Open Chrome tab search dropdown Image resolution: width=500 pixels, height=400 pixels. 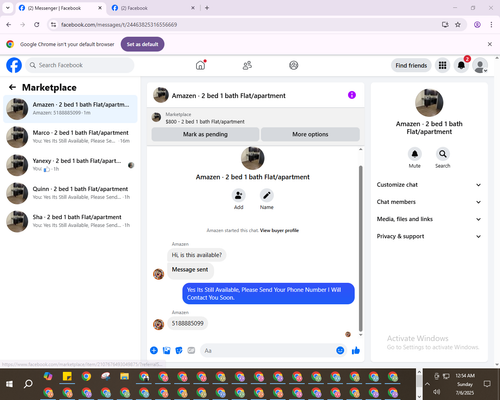pyautogui.click(x=8, y=8)
